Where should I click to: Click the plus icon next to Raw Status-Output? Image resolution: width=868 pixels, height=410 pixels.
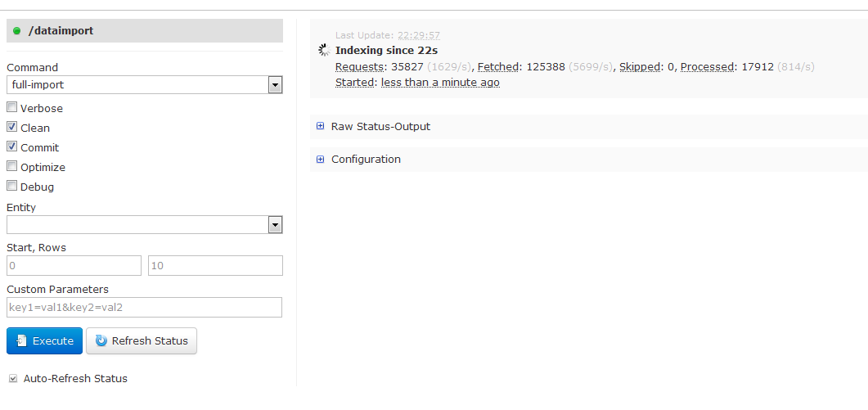click(321, 127)
